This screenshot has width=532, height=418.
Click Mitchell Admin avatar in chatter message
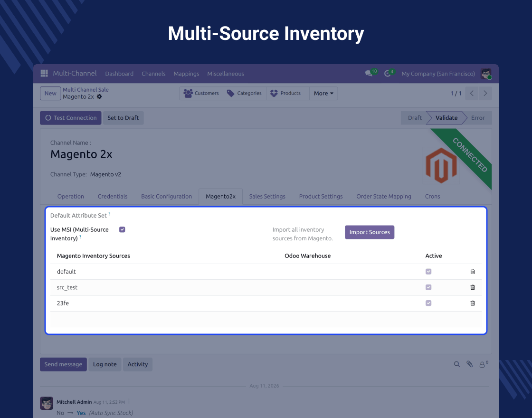pos(47,403)
